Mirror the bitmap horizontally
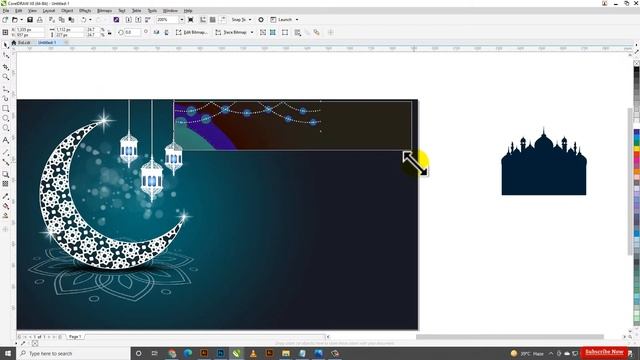The image size is (640, 360). pyautogui.click(x=156, y=32)
